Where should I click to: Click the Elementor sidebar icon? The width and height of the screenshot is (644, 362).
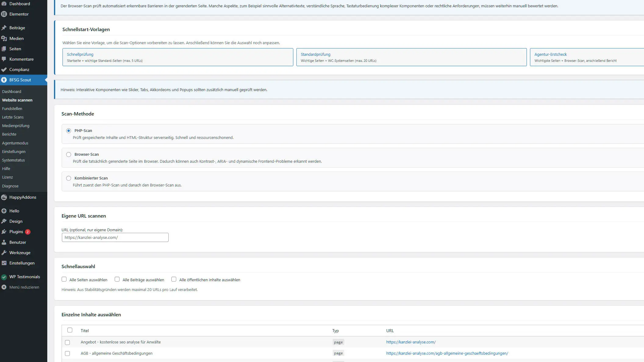tap(4, 14)
